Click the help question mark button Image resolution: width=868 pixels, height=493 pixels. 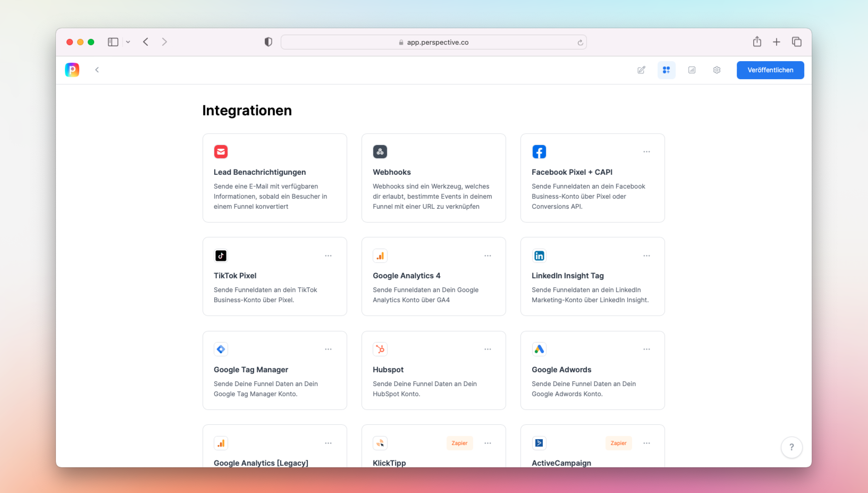[791, 447]
